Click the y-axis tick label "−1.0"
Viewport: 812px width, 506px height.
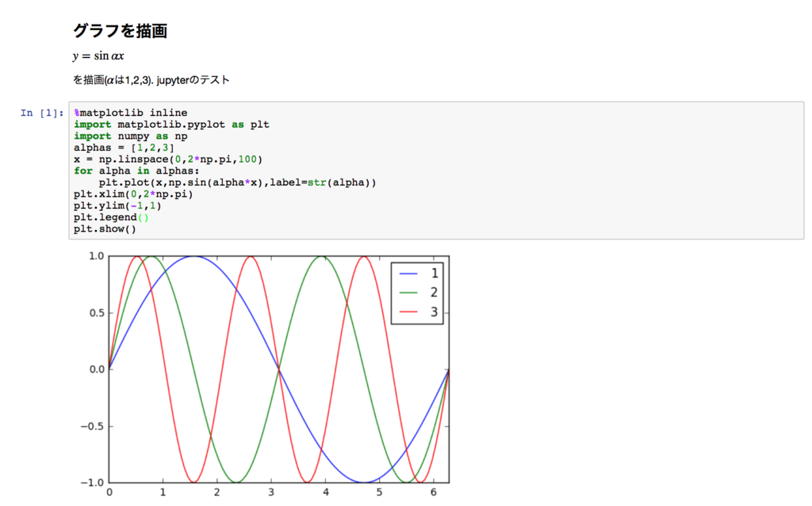(x=92, y=483)
